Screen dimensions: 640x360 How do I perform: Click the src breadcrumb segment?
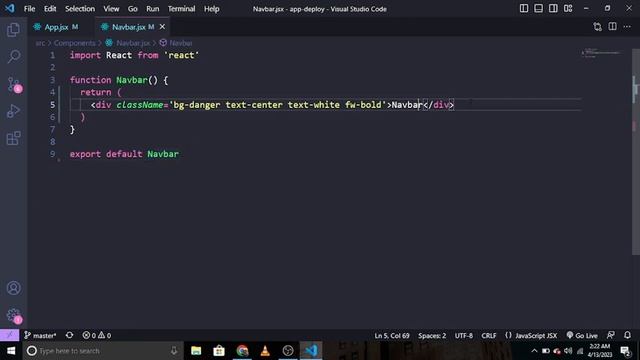coord(40,43)
